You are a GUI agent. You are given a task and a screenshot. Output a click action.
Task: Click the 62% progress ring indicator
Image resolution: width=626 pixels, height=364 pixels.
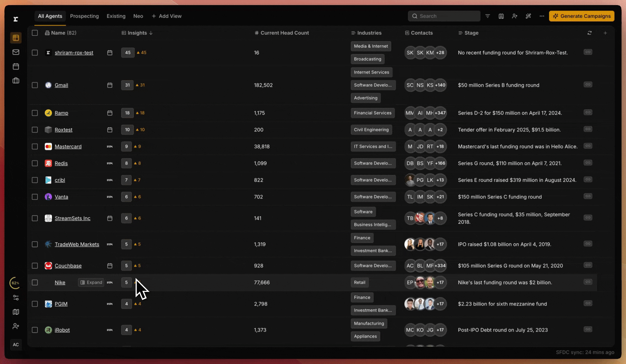pos(16,283)
